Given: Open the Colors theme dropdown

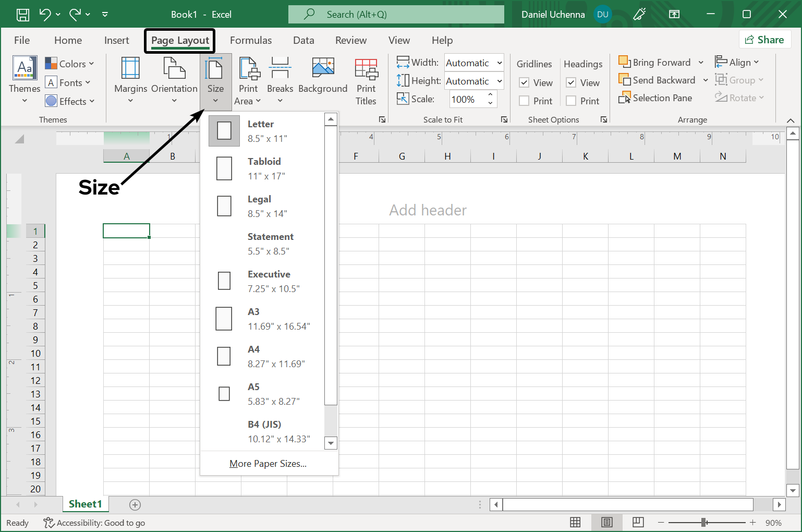Looking at the screenshot, I should (70, 64).
